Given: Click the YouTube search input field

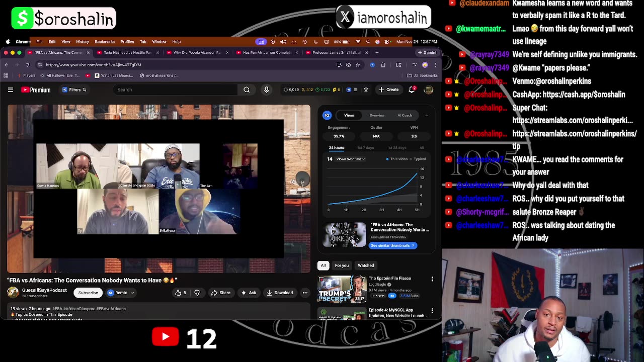Looking at the screenshot, I should tap(175, 90).
